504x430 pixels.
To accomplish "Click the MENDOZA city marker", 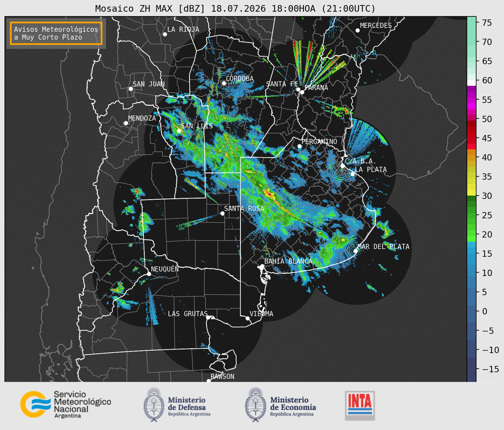I will pyautogui.click(x=126, y=123).
